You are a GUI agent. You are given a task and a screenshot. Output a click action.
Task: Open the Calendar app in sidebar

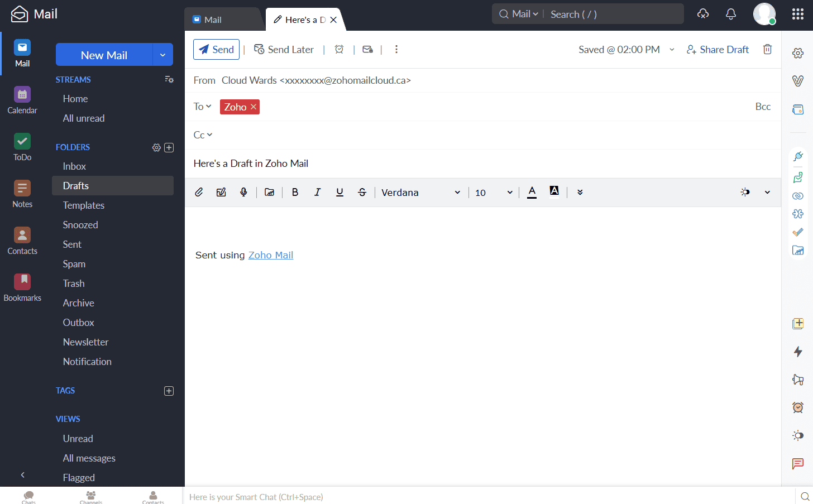[x=22, y=100]
